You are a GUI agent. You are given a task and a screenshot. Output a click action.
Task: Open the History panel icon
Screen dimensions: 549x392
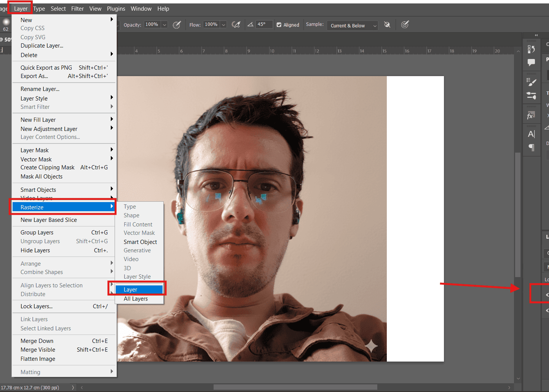pos(531,49)
